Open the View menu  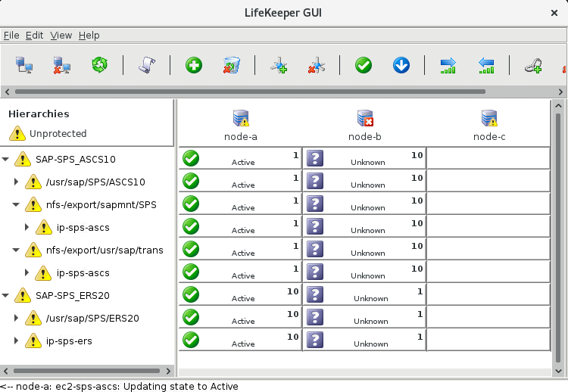pyautogui.click(x=61, y=35)
